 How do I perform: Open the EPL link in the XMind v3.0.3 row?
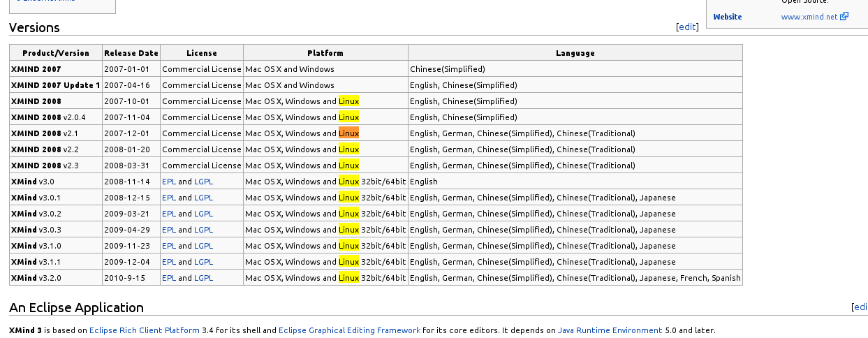click(x=169, y=230)
